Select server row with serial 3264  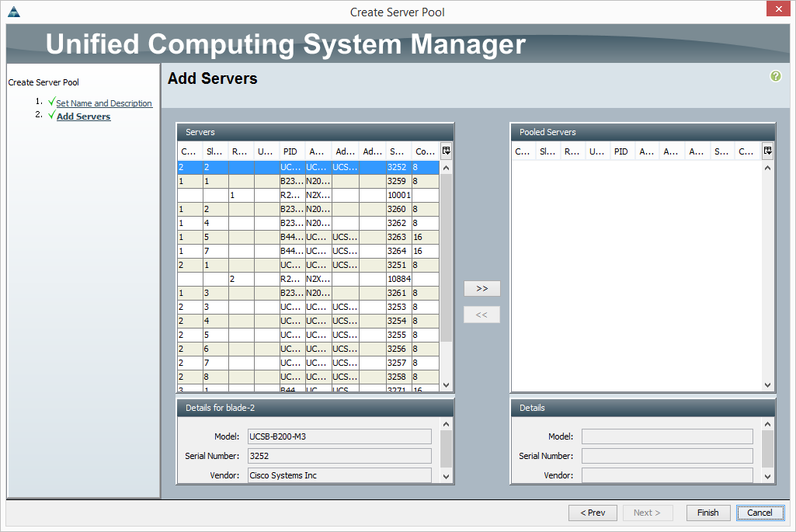pos(308,251)
